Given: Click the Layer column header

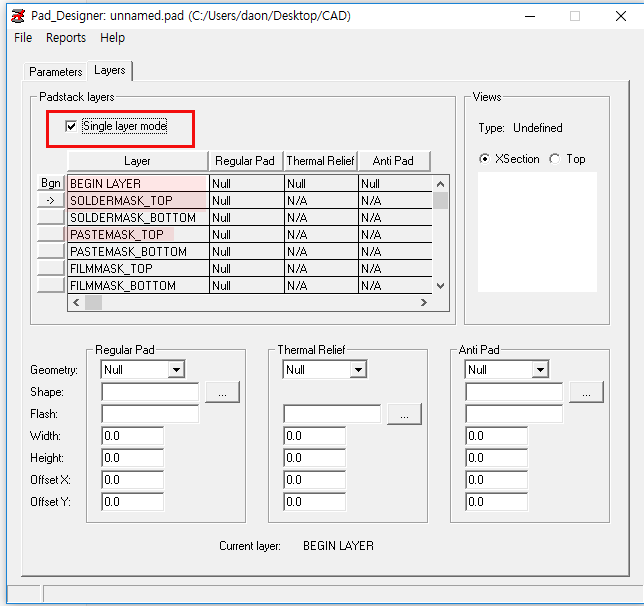Looking at the screenshot, I should click(x=138, y=161).
